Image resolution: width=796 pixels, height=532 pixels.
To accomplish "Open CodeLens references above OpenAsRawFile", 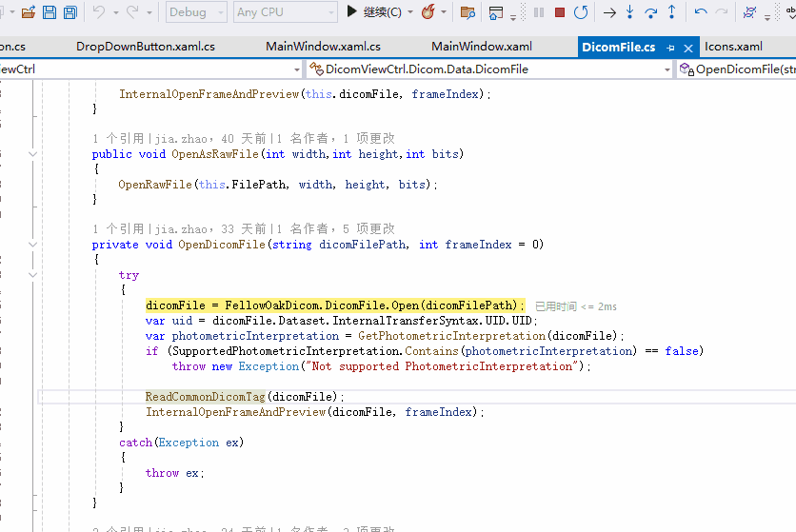I will (118, 139).
